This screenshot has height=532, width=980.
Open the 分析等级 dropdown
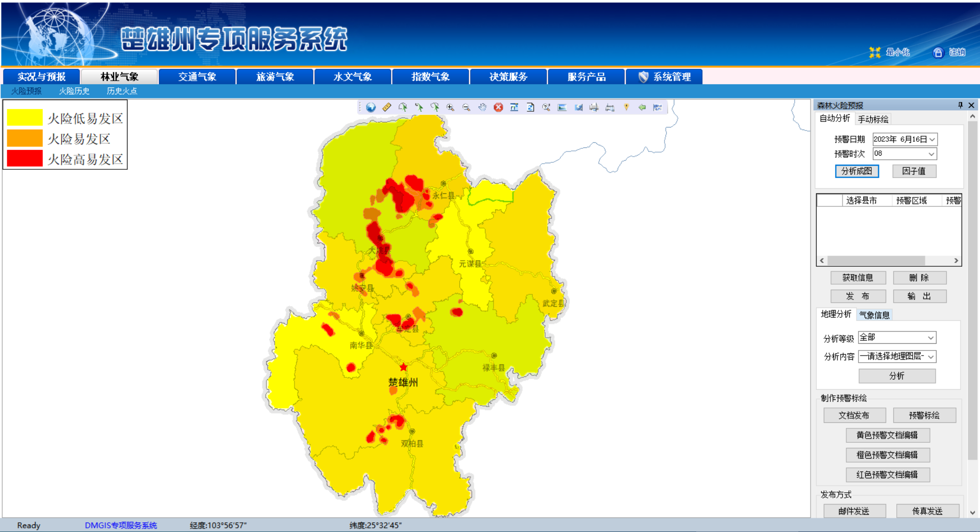(930, 338)
